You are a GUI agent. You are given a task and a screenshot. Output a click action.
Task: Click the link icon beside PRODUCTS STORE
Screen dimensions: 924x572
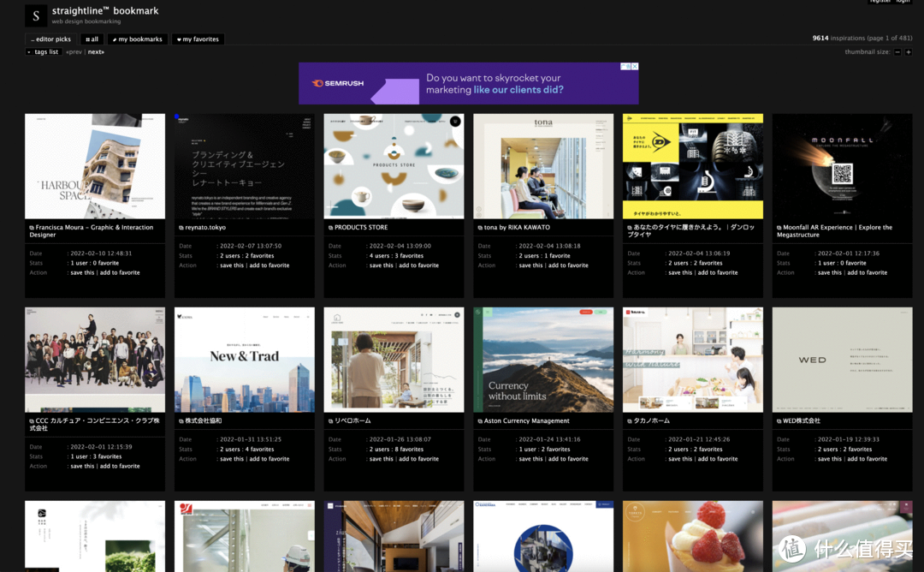[x=331, y=228]
